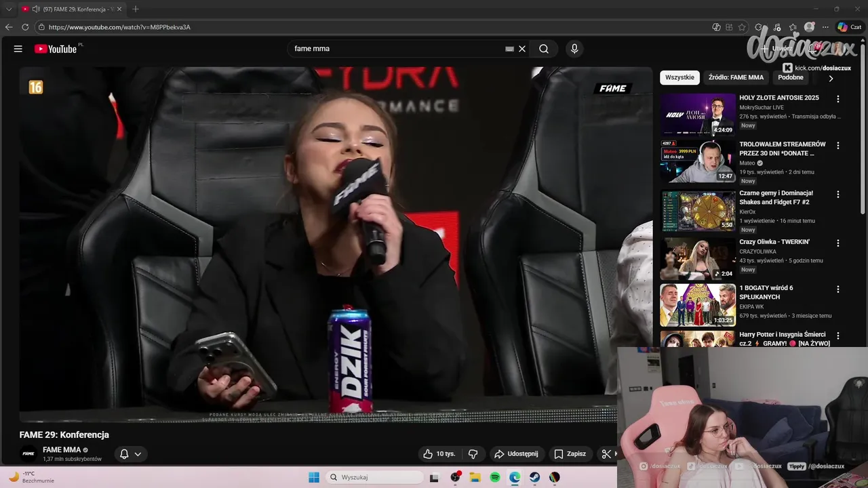Open the FAME MMA channel name
The height and width of the screenshot is (488, 868).
pos(62,449)
